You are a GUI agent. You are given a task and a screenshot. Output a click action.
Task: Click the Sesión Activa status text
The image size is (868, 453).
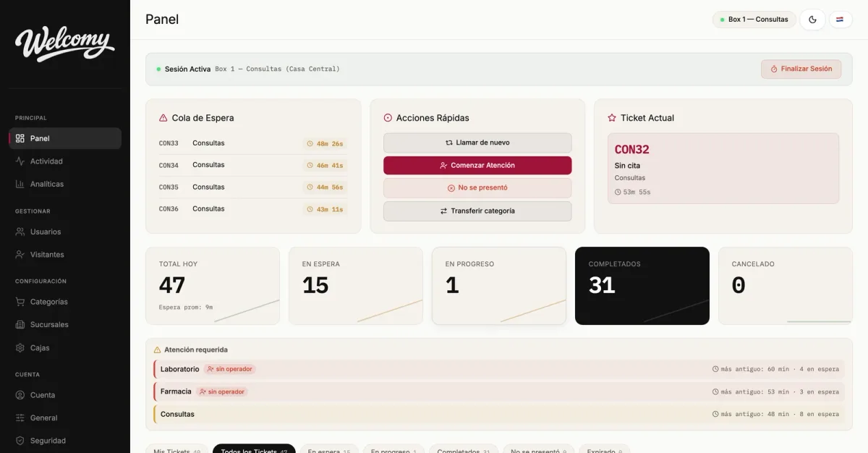187,69
